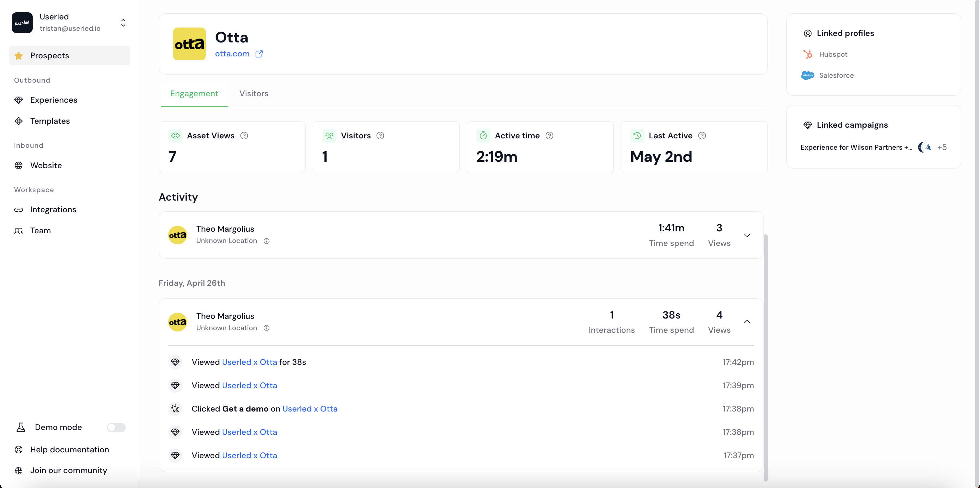Open Experiences in the sidebar
The height and width of the screenshot is (488, 980).
pyautogui.click(x=54, y=100)
